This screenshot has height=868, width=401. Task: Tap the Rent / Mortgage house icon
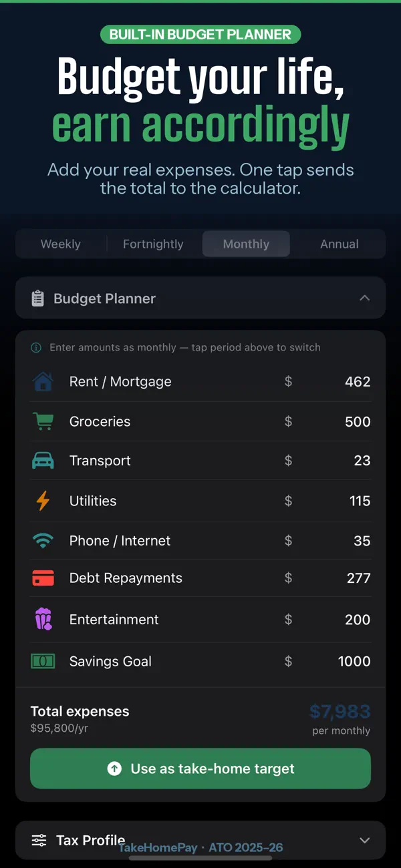click(x=43, y=382)
